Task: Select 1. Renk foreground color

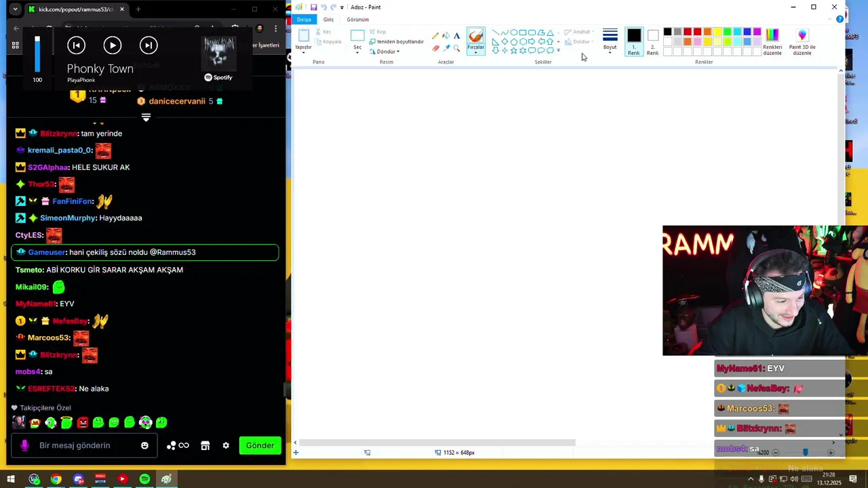Action: (633, 41)
